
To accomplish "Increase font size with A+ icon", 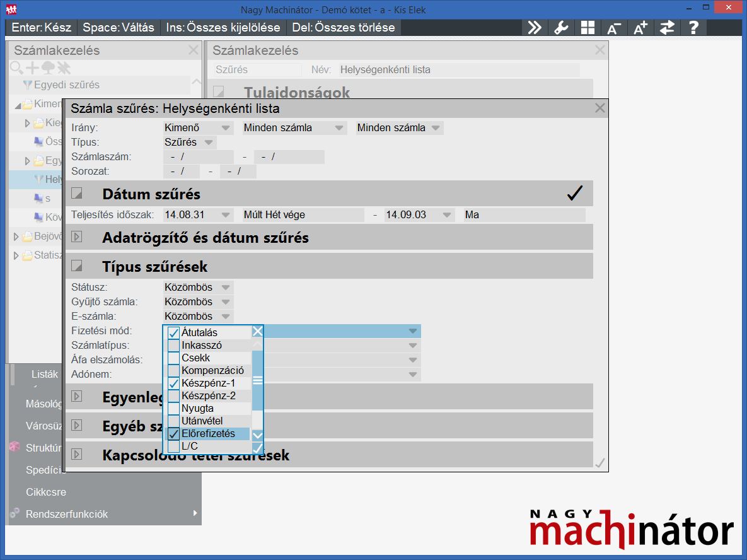I will (640, 28).
